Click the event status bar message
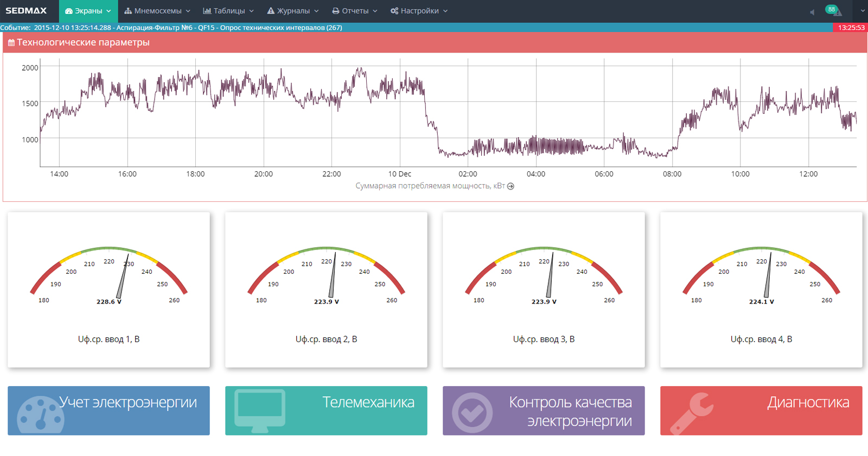Viewport: 868px width, 456px height. [171, 28]
